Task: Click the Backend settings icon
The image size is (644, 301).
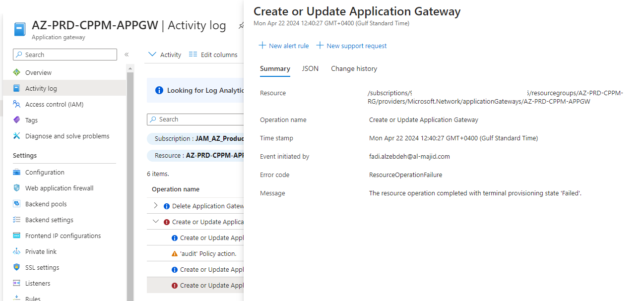Action: [x=17, y=220]
